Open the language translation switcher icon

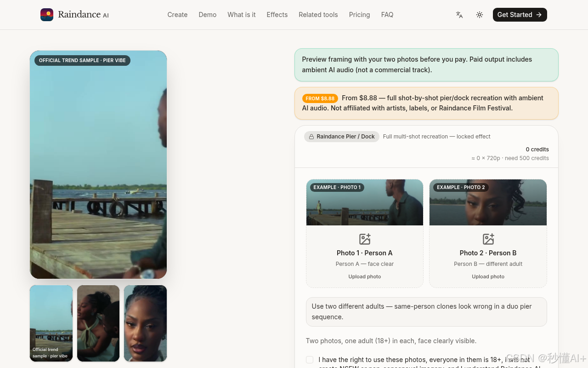tap(459, 15)
